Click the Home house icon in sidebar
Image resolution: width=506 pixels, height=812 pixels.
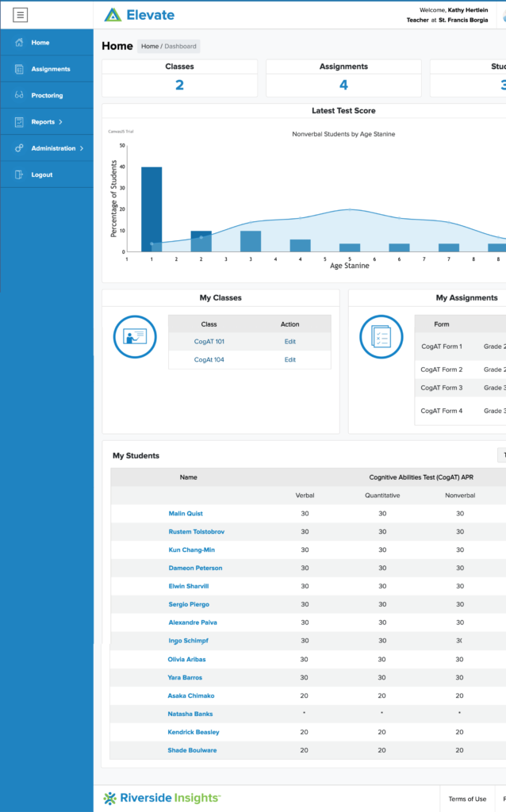19,43
